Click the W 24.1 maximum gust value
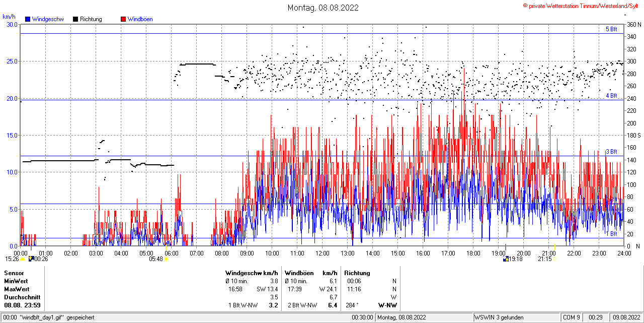This screenshot has height=323, width=644. pyautogui.click(x=328, y=289)
